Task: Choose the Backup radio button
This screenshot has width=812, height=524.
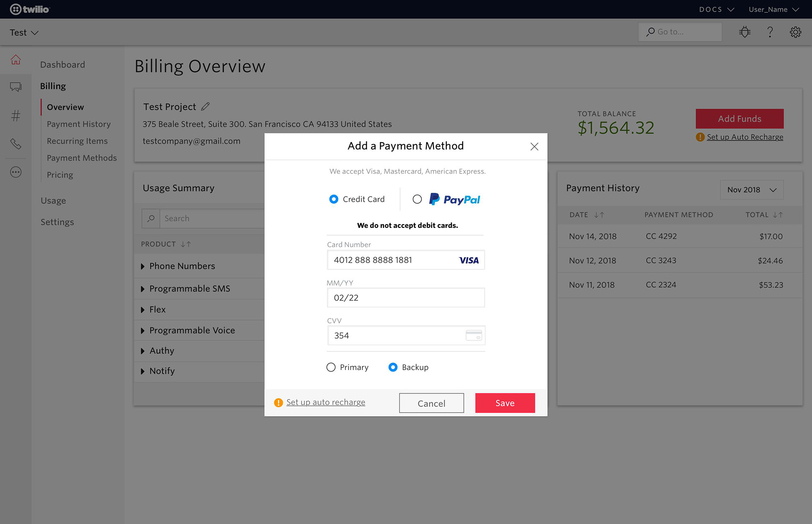Action: (x=393, y=367)
